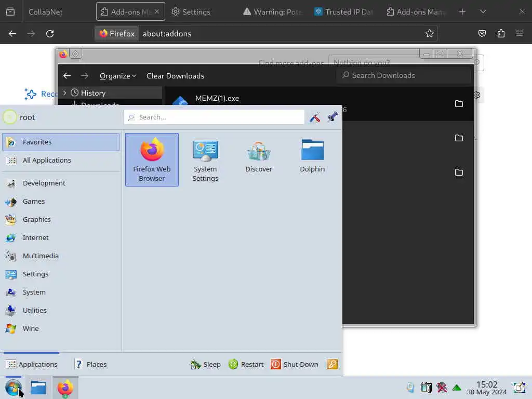Expand the History tree item
The image size is (532, 399).
(x=64, y=92)
